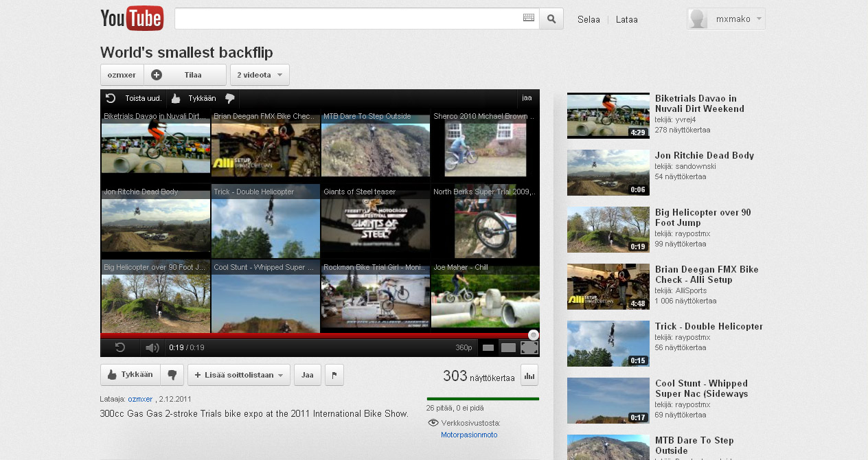Play end-screen video Jon Ritchie Dead Body
This screenshot has height=460, width=868.
pyautogui.click(x=155, y=220)
